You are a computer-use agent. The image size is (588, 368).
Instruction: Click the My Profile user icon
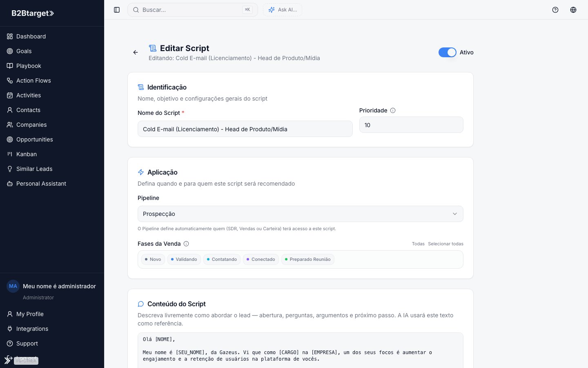click(10, 314)
